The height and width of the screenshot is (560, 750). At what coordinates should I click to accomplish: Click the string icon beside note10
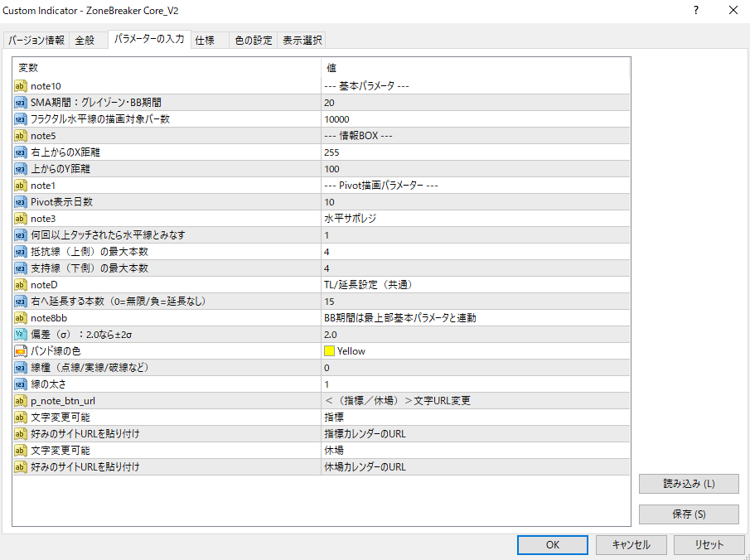[21, 86]
